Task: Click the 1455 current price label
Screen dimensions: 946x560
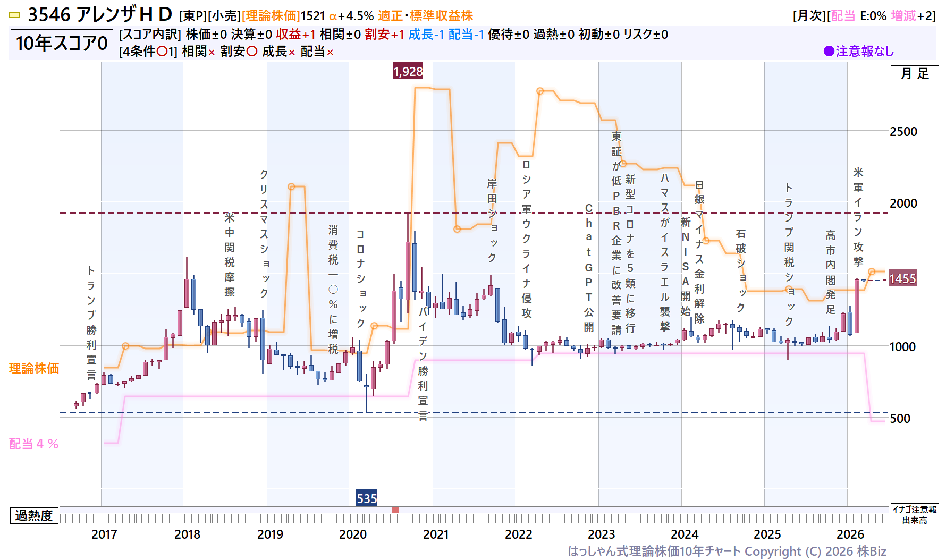Action: [x=903, y=279]
